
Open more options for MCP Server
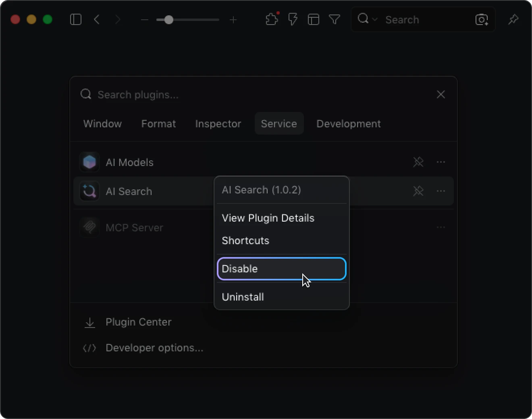coord(441,227)
